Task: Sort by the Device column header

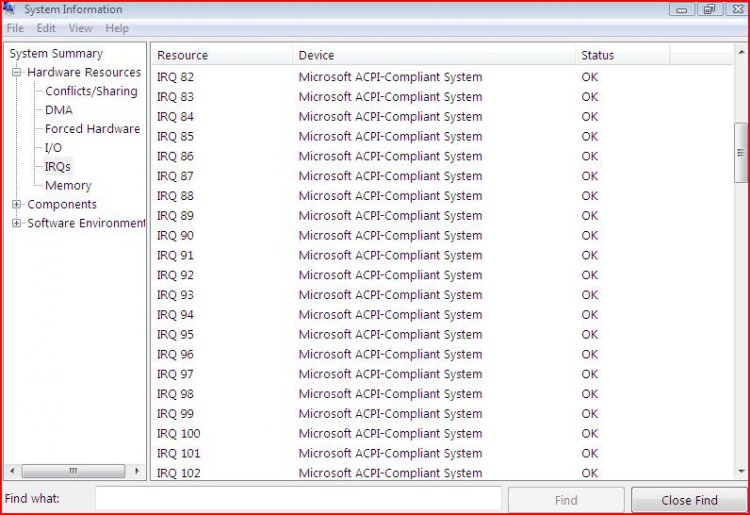Action: tap(433, 55)
